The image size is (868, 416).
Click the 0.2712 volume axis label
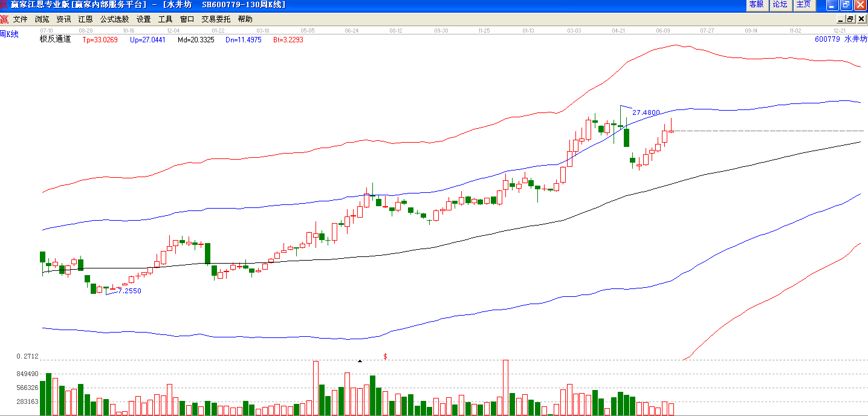(x=28, y=357)
